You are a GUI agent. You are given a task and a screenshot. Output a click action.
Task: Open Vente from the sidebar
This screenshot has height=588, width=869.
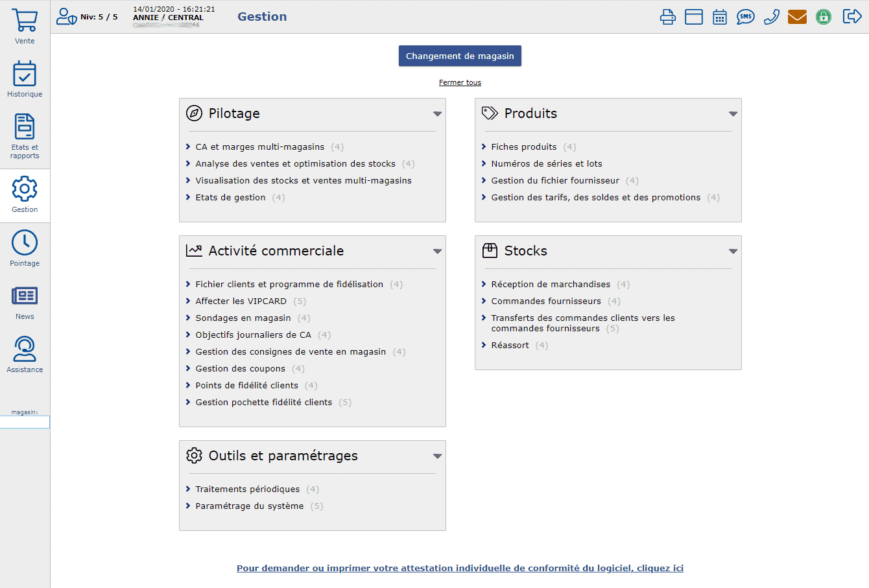point(25,27)
